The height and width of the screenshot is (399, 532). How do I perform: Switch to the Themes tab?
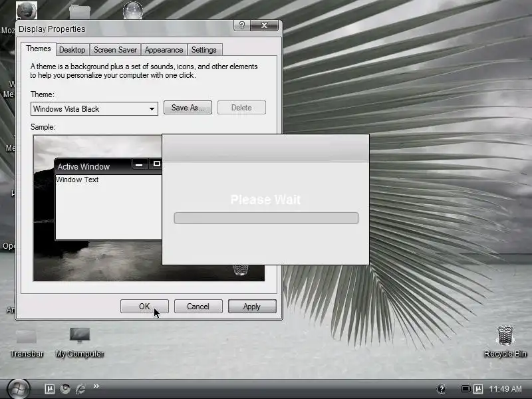click(x=39, y=49)
